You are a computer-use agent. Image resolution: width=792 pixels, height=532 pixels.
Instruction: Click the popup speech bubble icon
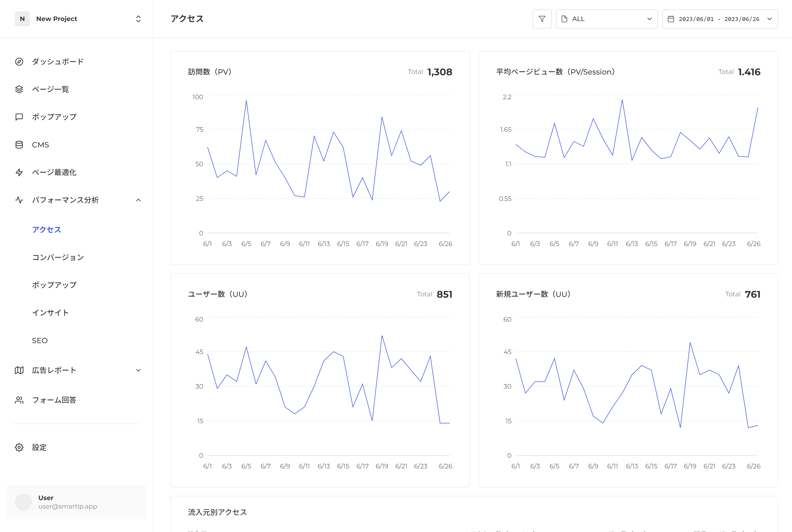coord(19,117)
